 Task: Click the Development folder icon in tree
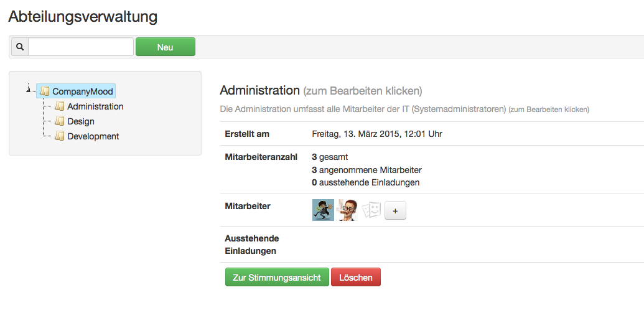point(60,136)
